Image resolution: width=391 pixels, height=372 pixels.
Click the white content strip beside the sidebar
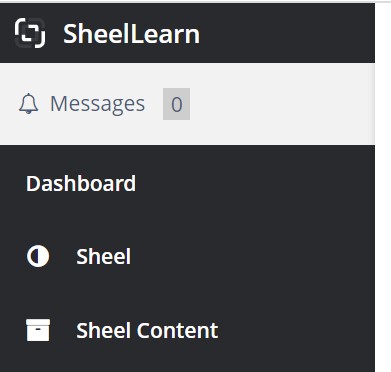click(x=383, y=187)
